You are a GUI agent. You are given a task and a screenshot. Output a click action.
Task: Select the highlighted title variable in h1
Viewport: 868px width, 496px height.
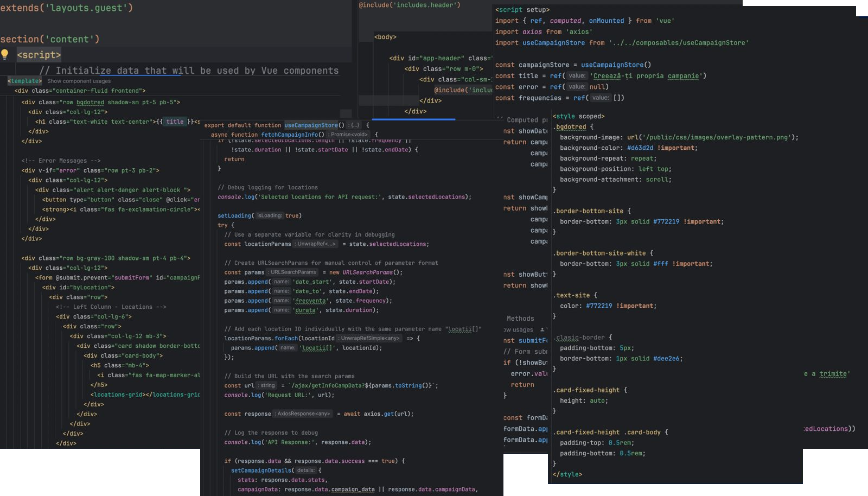point(174,122)
